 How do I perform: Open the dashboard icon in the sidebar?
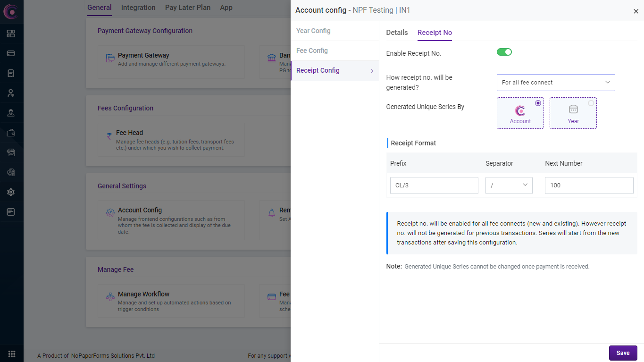pos(11,34)
